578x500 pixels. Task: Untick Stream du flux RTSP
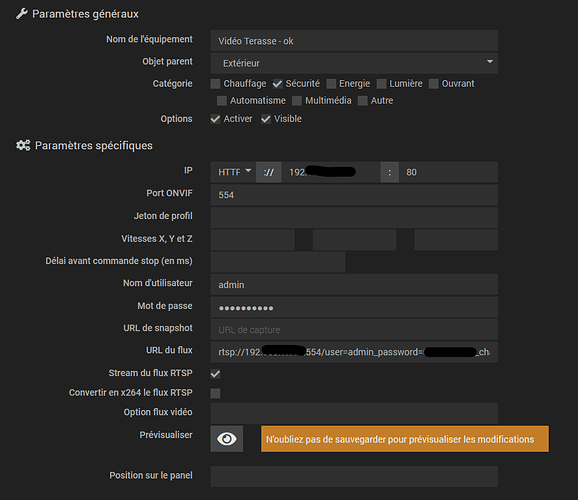pyautogui.click(x=215, y=374)
